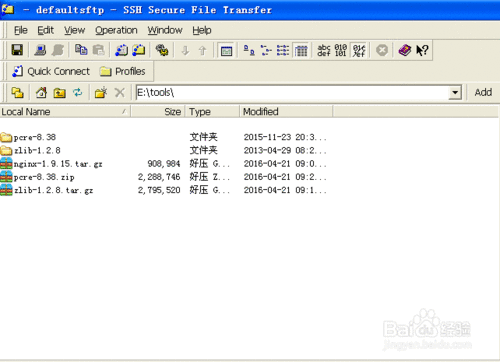Open New File Transfer window icon

click(139, 50)
